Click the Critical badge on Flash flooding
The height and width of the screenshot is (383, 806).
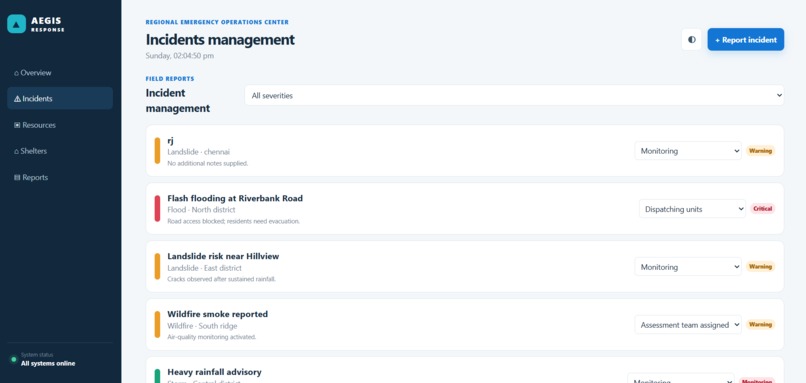click(x=762, y=209)
